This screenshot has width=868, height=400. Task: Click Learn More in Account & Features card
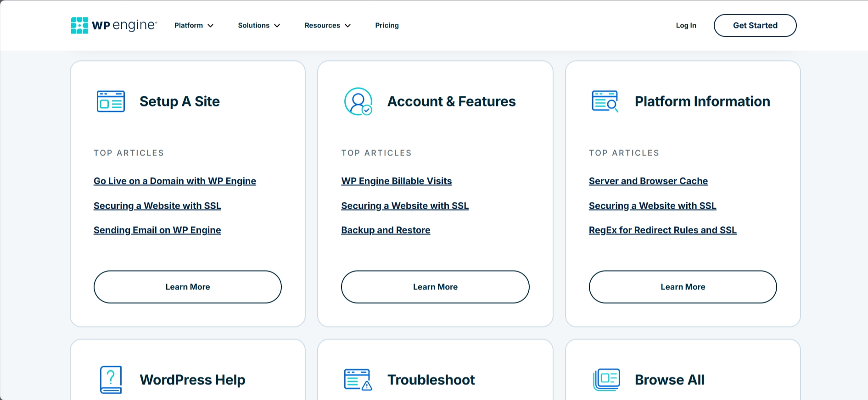435,287
